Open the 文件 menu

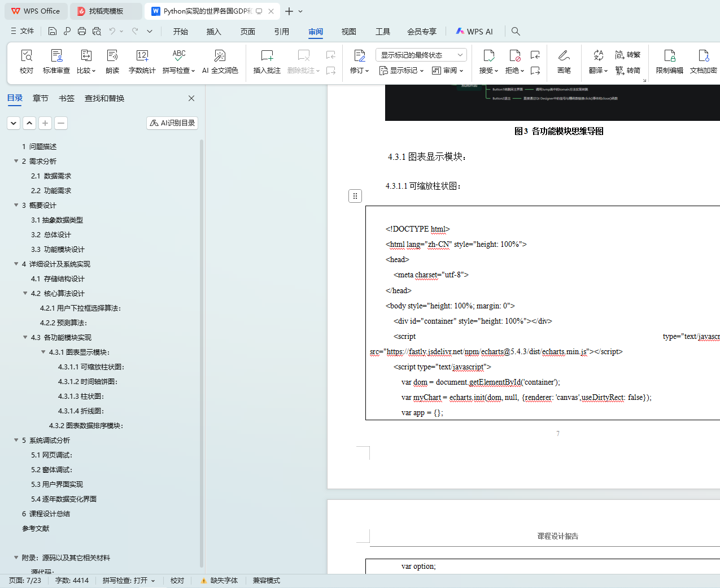click(23, 31)
